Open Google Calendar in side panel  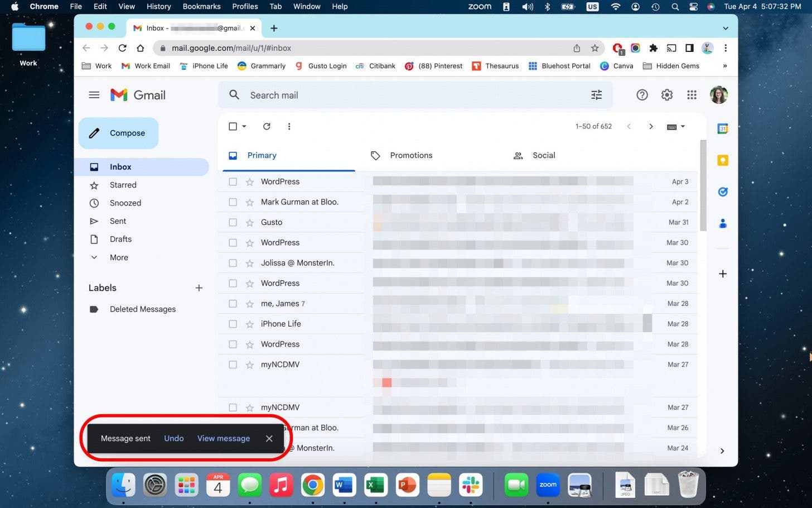[722, 129]
